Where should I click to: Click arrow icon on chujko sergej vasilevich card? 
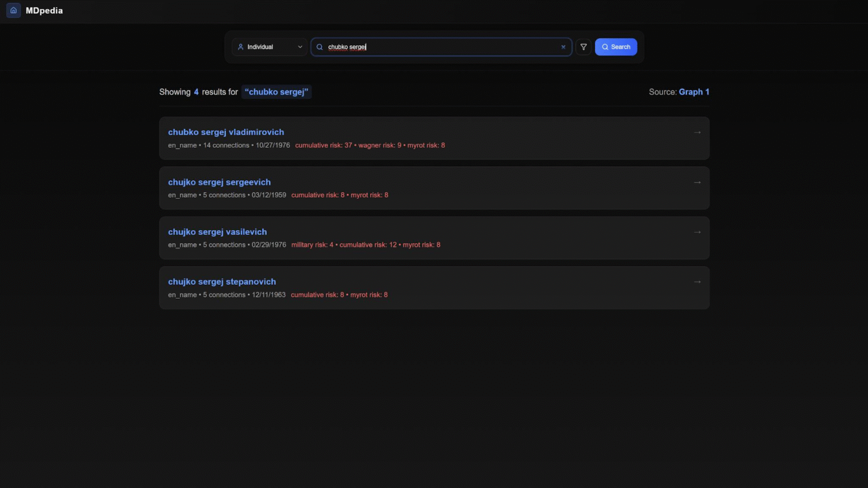pyautogui.click(x=697, y=232)
